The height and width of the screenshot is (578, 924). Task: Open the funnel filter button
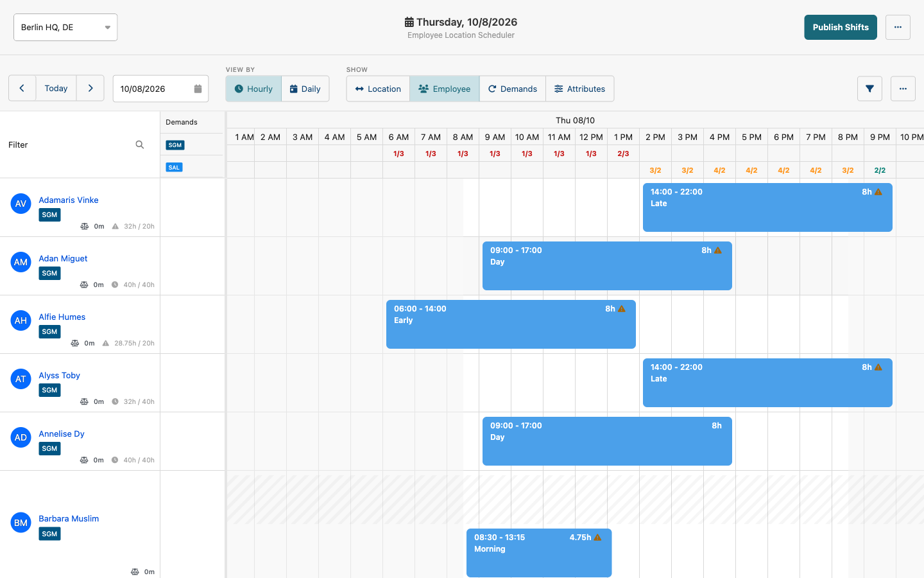(x=869, y=89)
